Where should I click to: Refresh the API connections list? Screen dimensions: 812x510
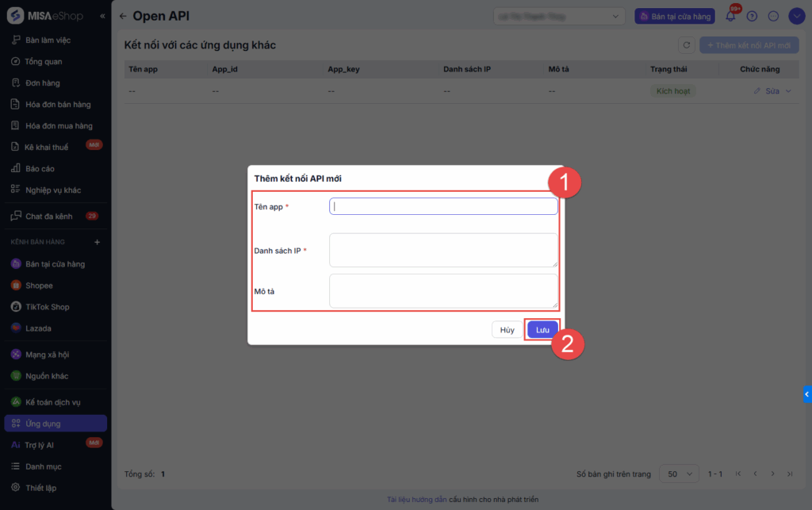[x=687, y=45]
